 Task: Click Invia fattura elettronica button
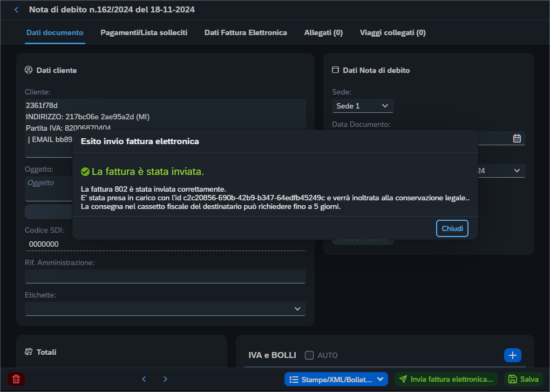click(446, 379)
